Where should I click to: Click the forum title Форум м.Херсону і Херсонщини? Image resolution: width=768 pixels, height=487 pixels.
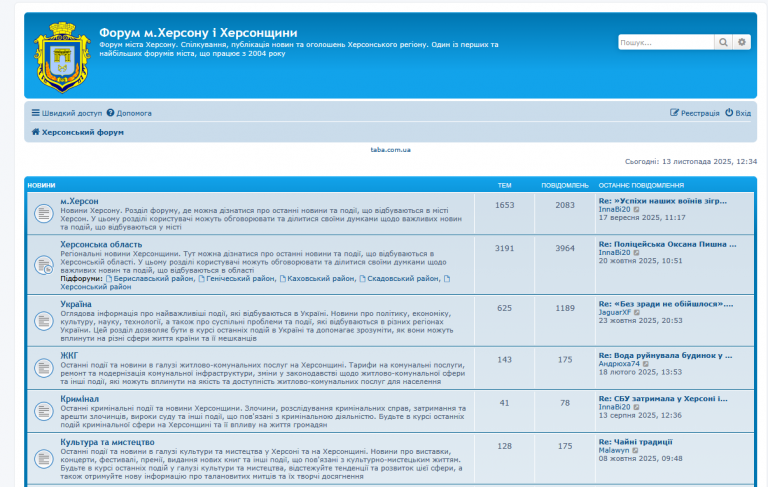coord(198,32)
